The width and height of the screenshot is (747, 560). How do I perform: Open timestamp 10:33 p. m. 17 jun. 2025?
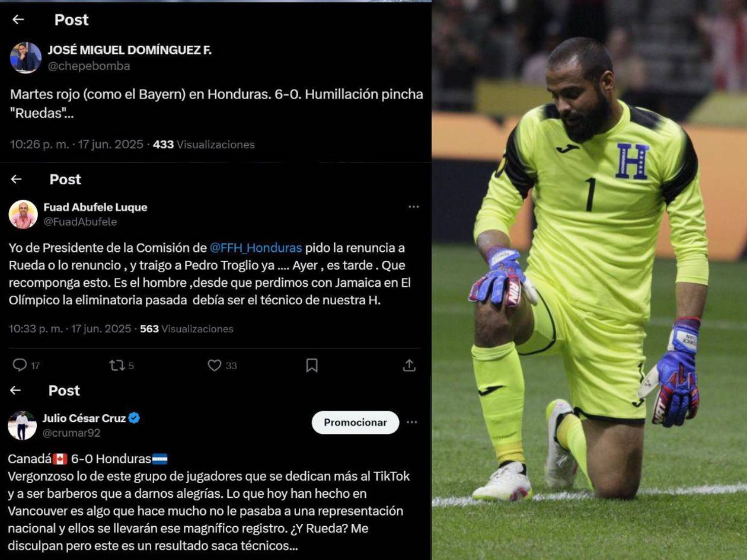[x=70, y=328]
